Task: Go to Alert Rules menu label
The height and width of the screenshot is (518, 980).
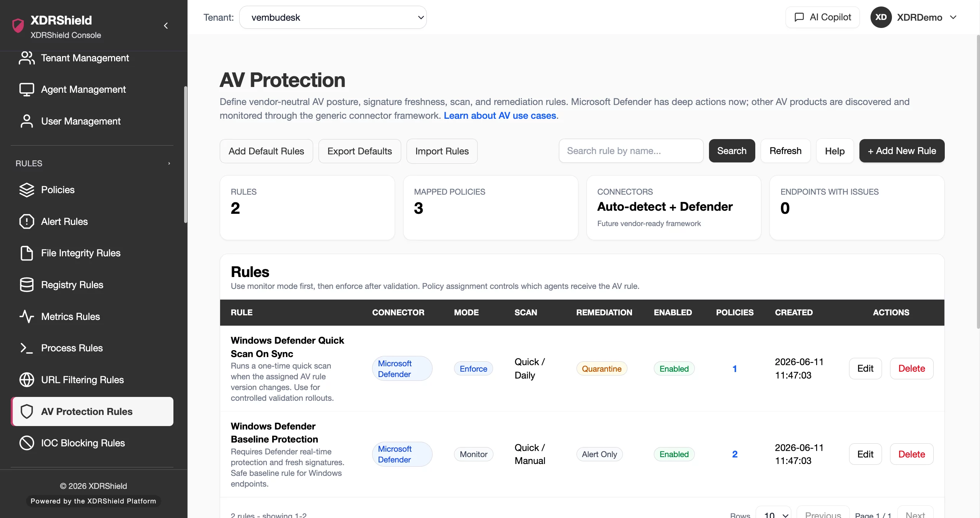Action: 64,221
